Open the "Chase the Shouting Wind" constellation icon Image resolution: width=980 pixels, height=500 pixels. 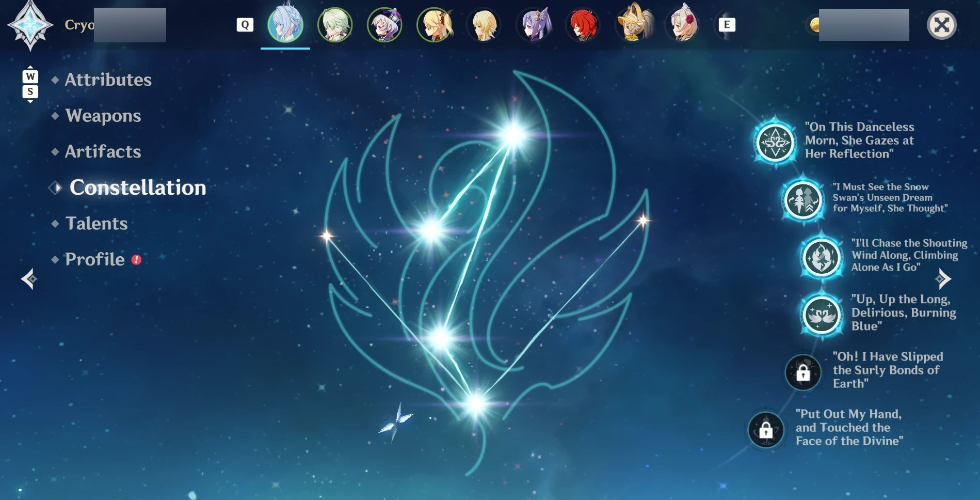[x=821, y=257]
